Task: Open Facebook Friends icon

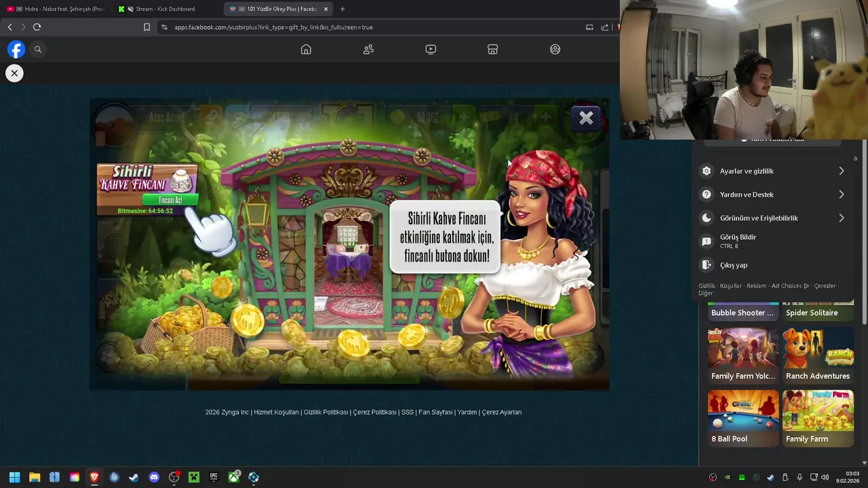Action: point(368,49)
